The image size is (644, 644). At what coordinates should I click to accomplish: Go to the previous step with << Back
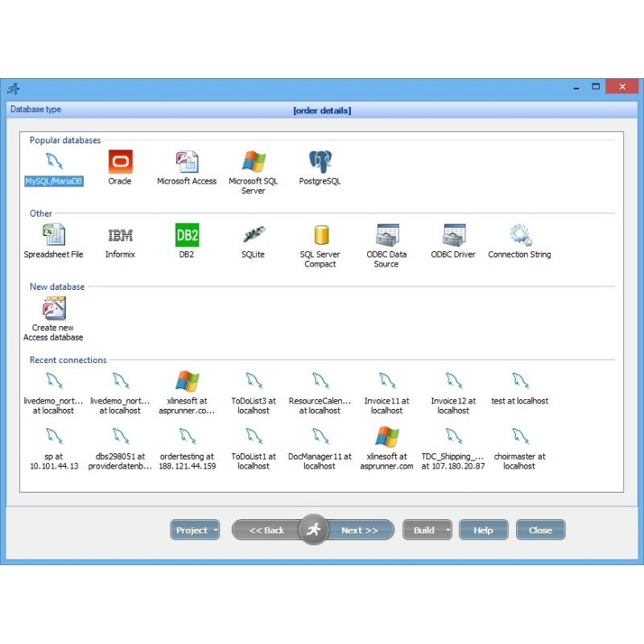(x=266, y=530)
